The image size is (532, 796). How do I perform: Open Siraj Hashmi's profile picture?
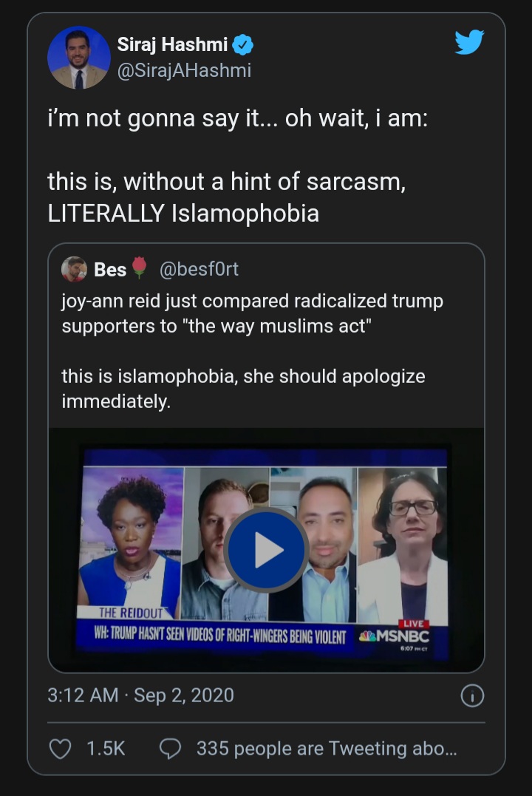(x=78, y=58)
